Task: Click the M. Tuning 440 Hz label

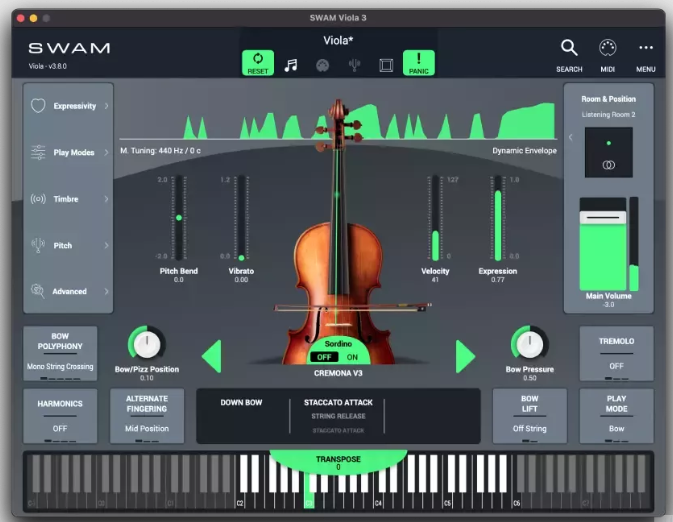Action: 160,151
